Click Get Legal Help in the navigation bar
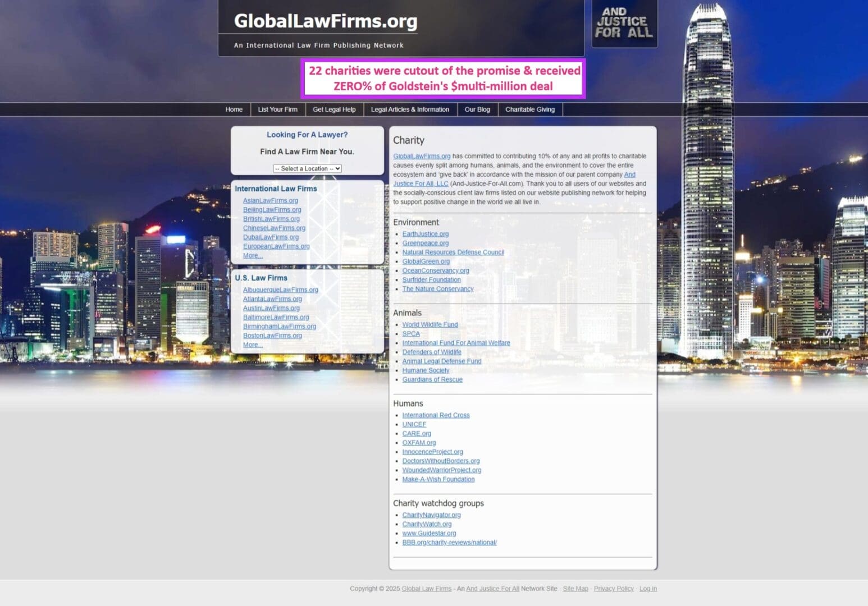 tap(334, 109)
